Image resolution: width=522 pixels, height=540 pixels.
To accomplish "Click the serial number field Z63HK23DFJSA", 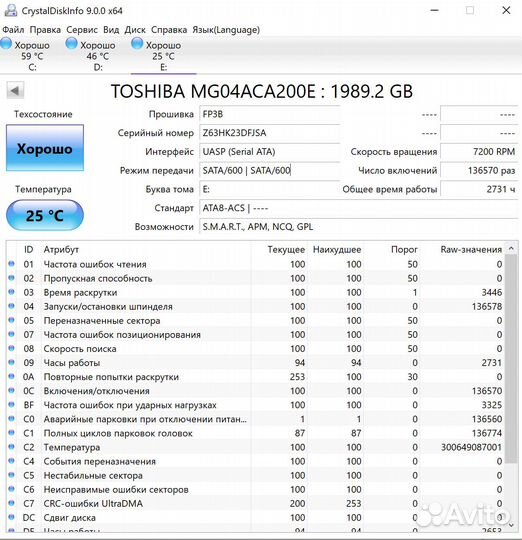I will tap(270, 133).
